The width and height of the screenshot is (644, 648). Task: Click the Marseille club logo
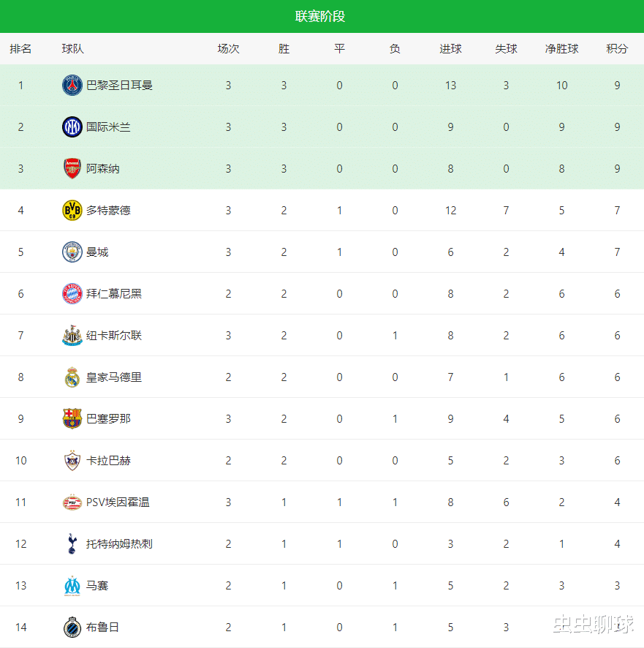coord(72,586)
